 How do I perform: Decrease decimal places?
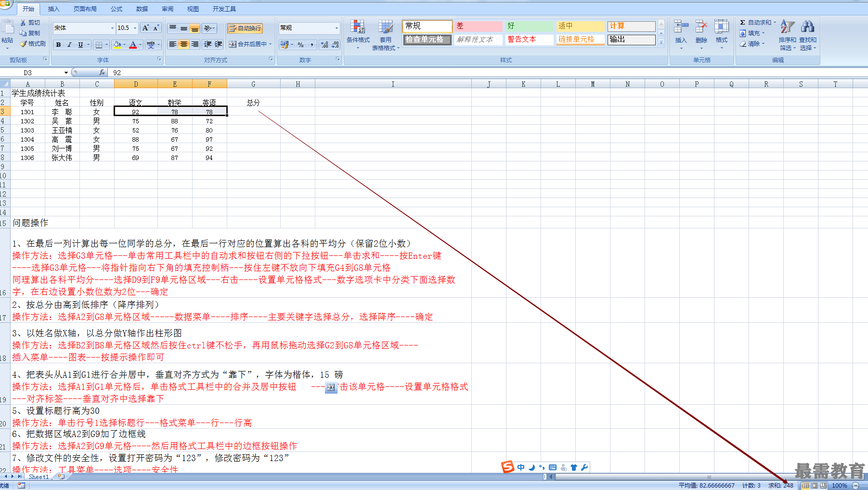[x=336, y=45]
